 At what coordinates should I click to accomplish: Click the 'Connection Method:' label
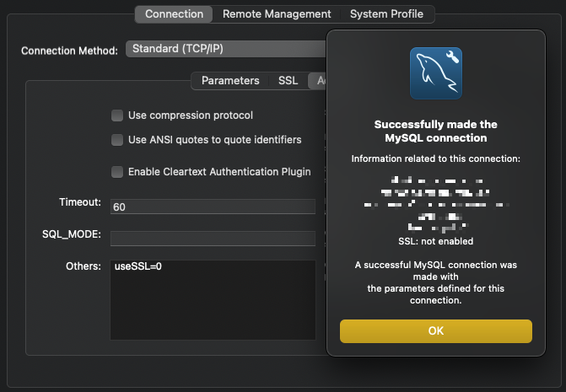(x=69, y=51)
